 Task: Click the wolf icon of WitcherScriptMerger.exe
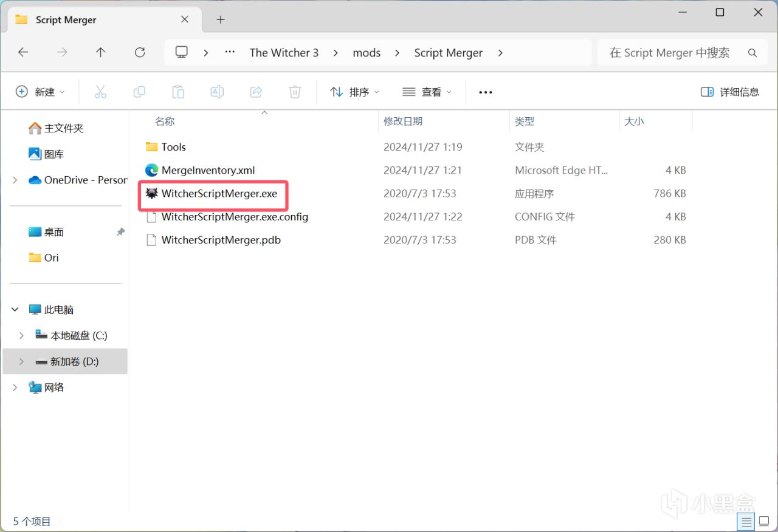[x=152, y=193]
